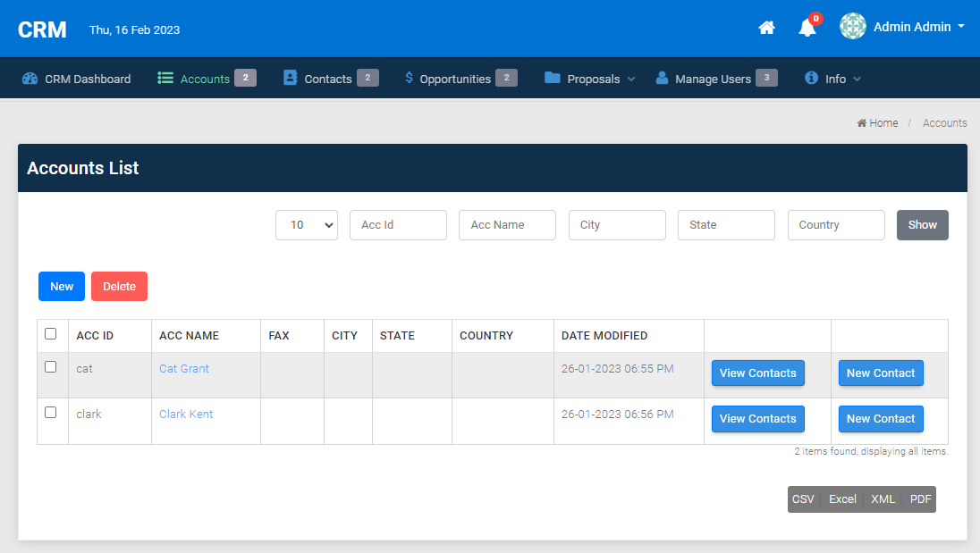
Task: Export the list using the PDF option
Action: coord(920,499)
